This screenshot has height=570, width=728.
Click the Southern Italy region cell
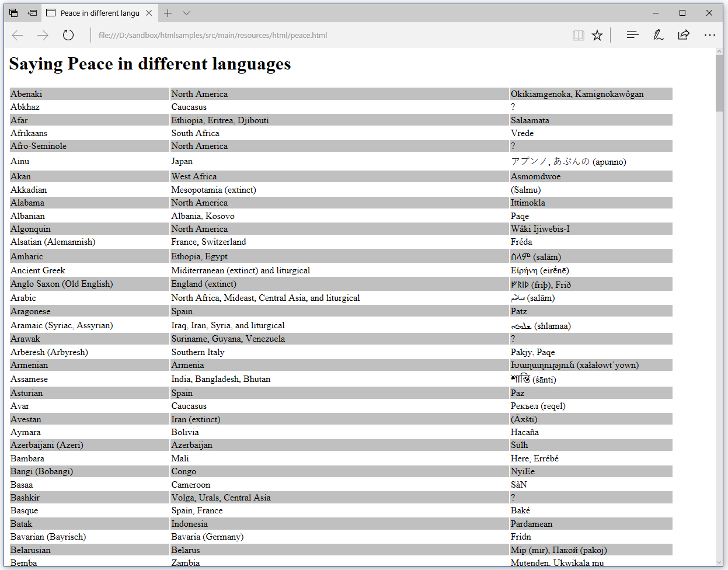click(339, 352)
